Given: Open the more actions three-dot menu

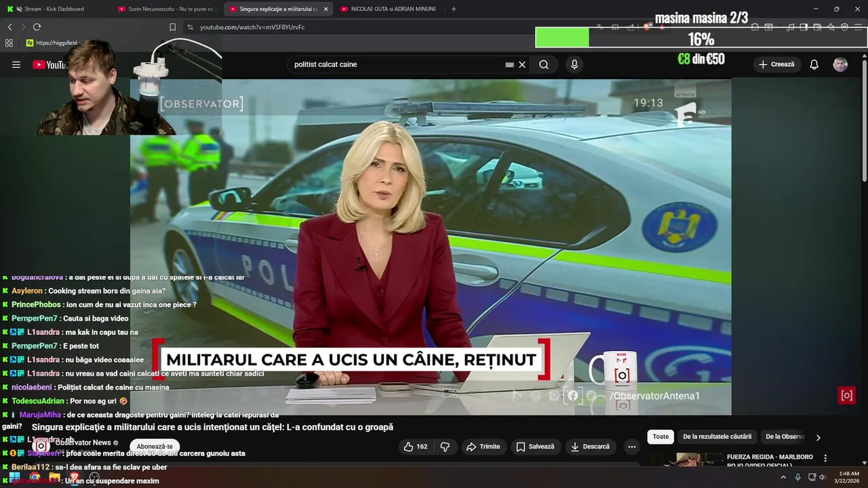Looking at the screenshot, I should click(x=631, y=447).
